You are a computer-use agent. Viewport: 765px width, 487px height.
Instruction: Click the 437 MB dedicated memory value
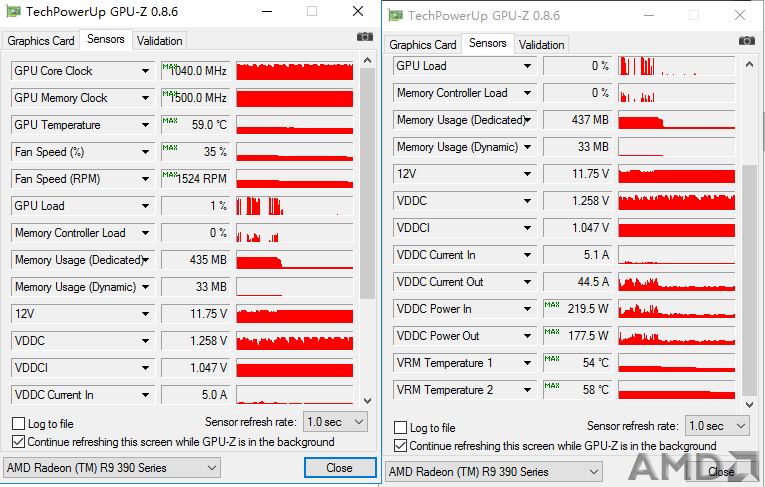click(577, 120)
